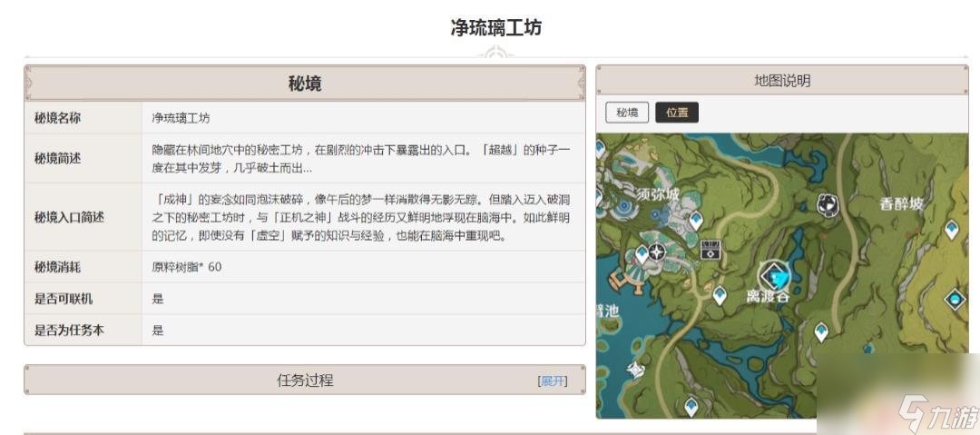Click the domain marker at 离渡谷

pos(774,273)
